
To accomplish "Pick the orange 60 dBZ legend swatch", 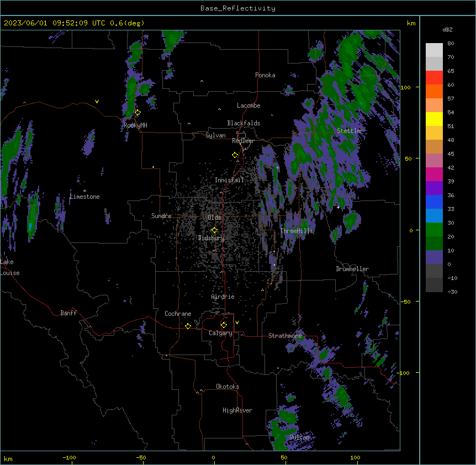I will [x=434, y=91].
